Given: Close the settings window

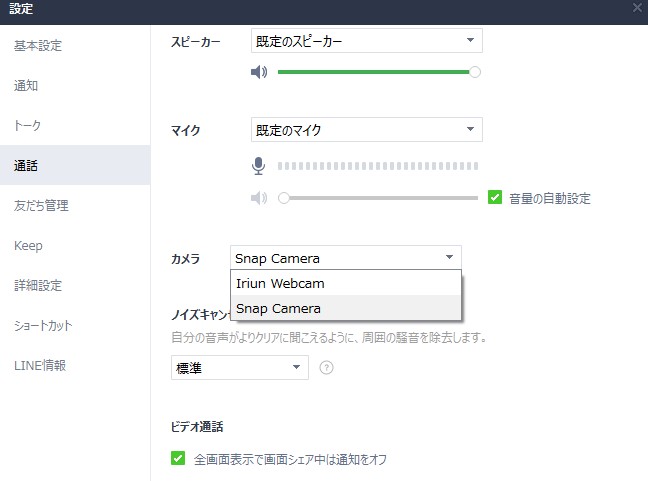Looking at the screenshot, I should click(x=638, y=7).
